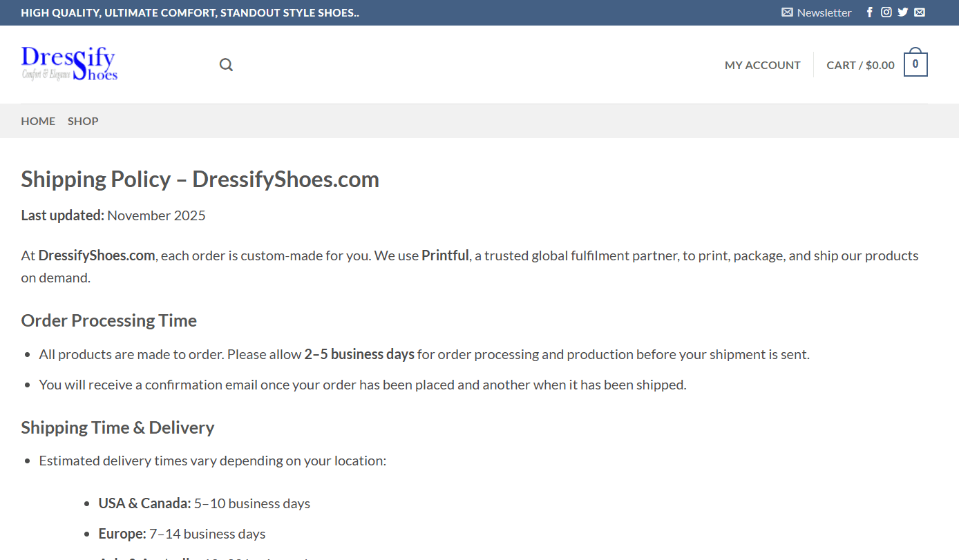Click the search magnifier icon
This screenshot has height=560, width=959.
tap(226, 65)
